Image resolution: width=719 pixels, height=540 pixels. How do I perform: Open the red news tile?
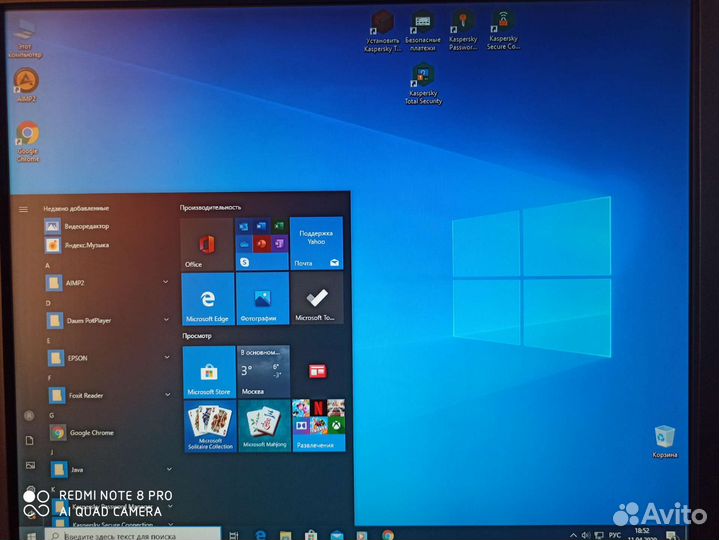coord(317,371)
